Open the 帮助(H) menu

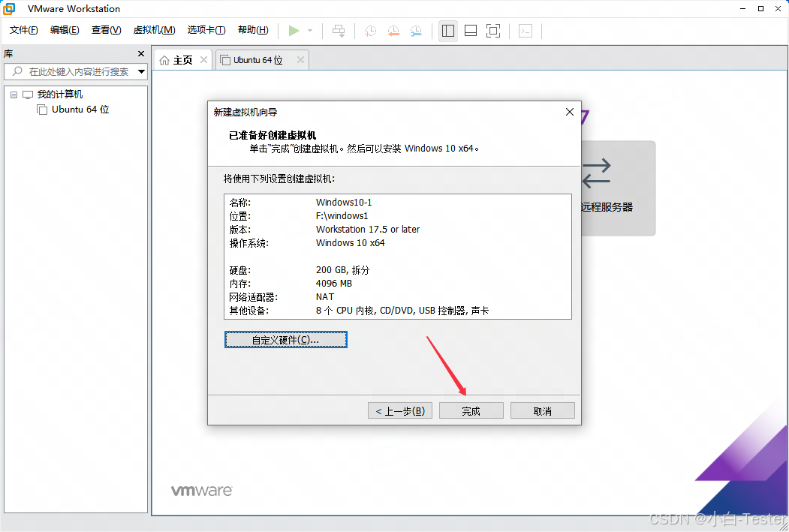pos(253,30)
